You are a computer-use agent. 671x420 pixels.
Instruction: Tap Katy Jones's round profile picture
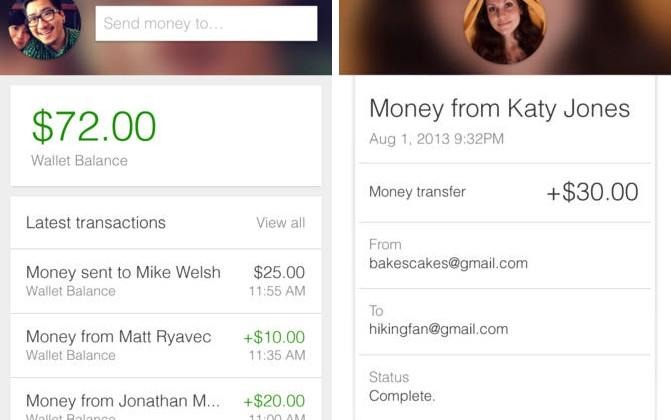pyautogui.click(x=505, y=30)
